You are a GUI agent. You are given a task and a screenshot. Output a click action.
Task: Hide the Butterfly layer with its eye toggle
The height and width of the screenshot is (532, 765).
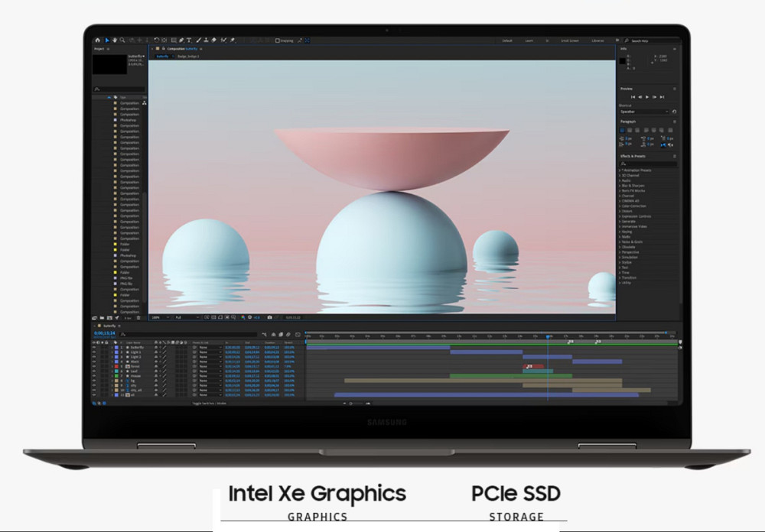tap(93, 347)
